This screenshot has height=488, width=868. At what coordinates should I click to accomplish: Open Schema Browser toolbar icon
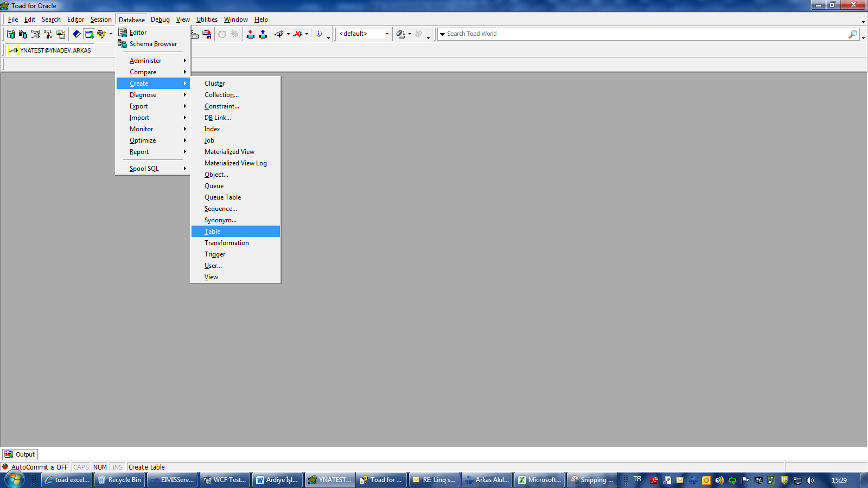pos(23,34)
